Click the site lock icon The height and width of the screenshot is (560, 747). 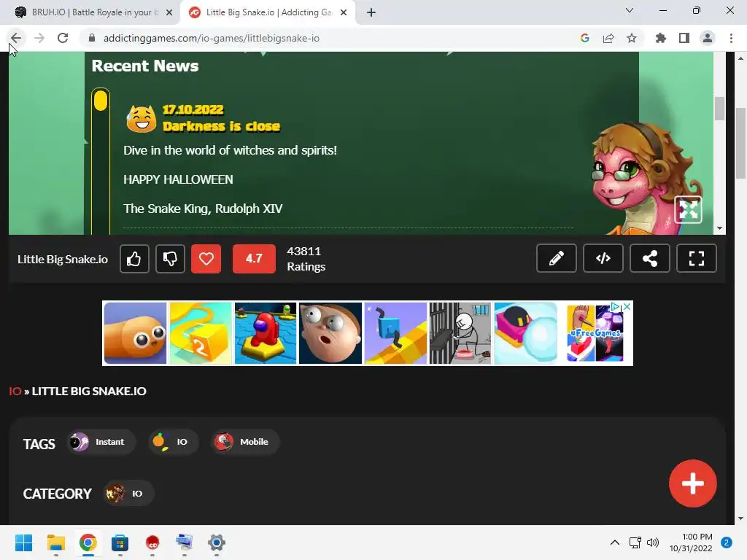pos(92,38)
